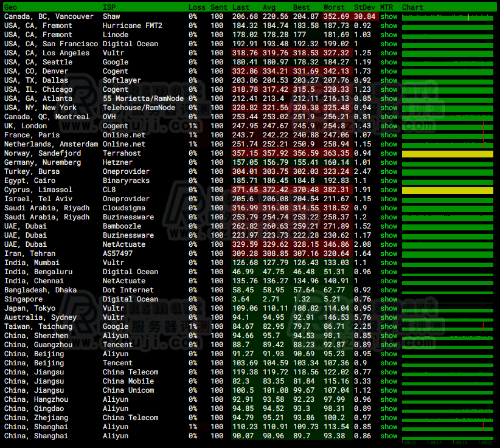
Task: Open show link for Taiwan, Taichung
Action: click(389, 326)
